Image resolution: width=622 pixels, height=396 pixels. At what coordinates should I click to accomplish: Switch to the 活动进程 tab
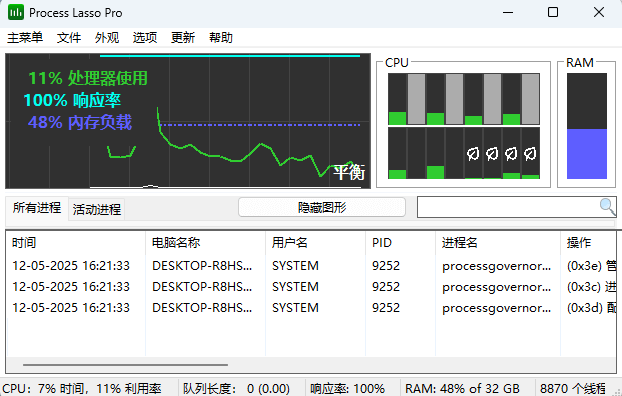(x=97, y=209)
